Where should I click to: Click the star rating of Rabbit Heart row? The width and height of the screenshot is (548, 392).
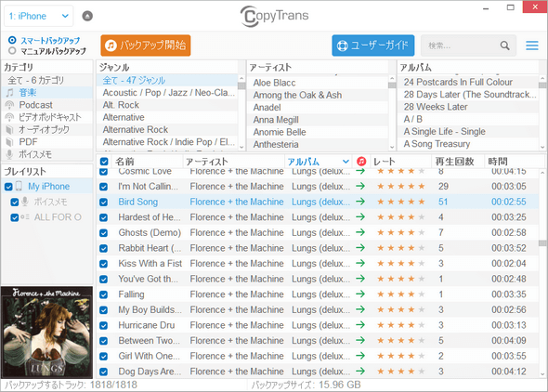(401, 248)
